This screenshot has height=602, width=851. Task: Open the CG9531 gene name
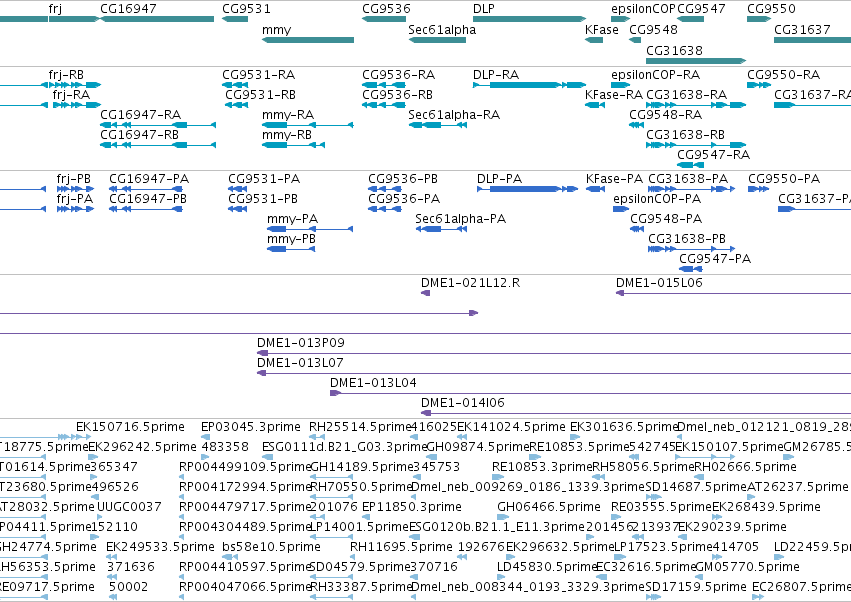pos(246,9)
